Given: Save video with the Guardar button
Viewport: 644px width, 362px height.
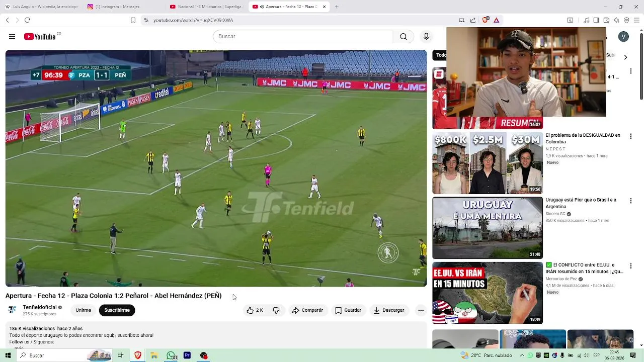Looking at the screenshot, I should pos(348,310).
